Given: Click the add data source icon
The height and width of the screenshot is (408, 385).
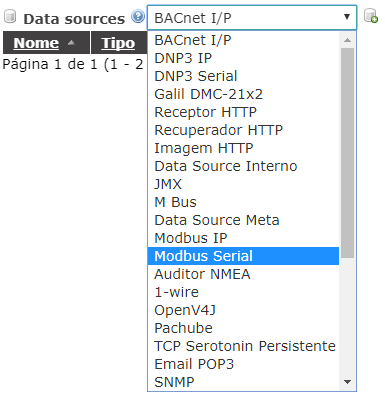Looking at the screenshot, I should pyautogui.click(x=370, y=16).
